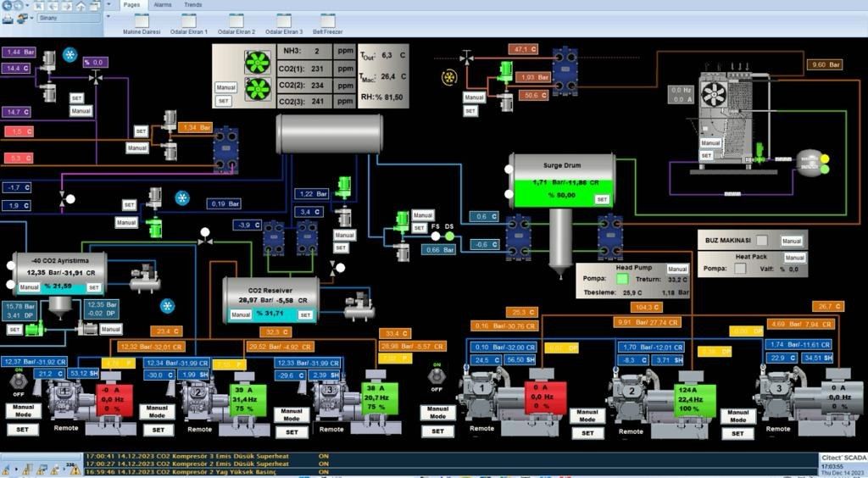868x478 pixels.
Task: Expand history dropdown beside forward arrow
Action: (29, 6)
